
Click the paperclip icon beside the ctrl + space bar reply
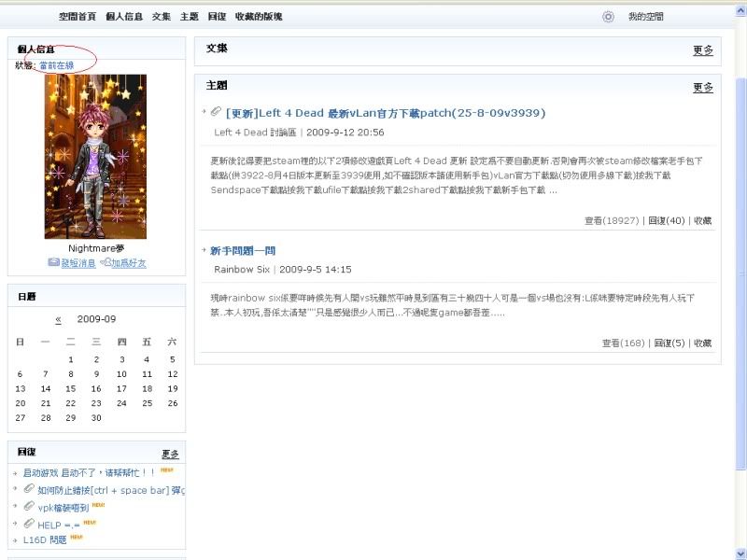point(29,489)
